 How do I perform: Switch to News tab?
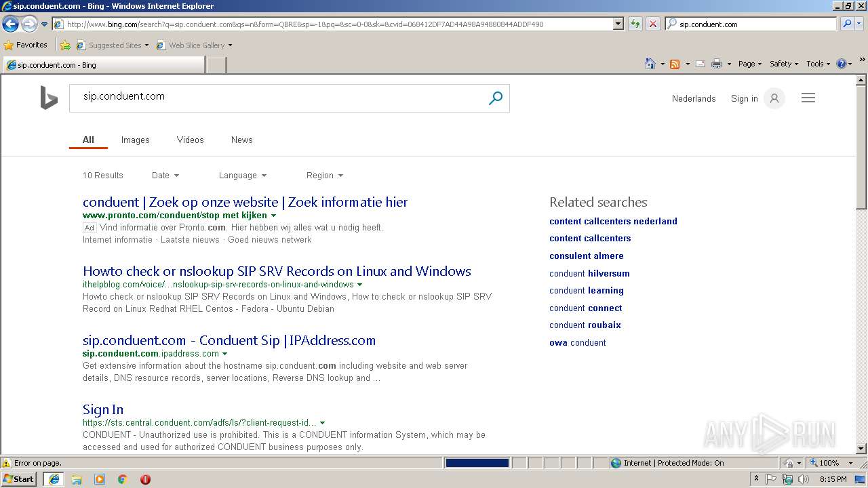click(241, 140)
